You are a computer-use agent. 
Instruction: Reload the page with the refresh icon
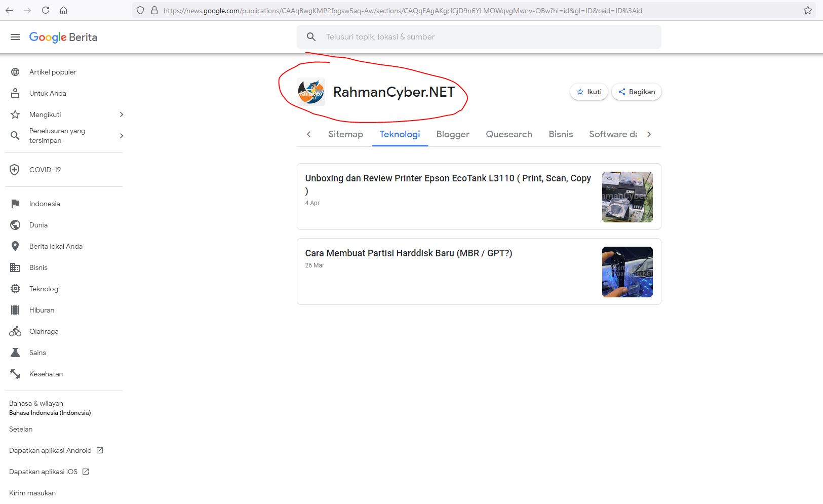click(x=46, y=10)
